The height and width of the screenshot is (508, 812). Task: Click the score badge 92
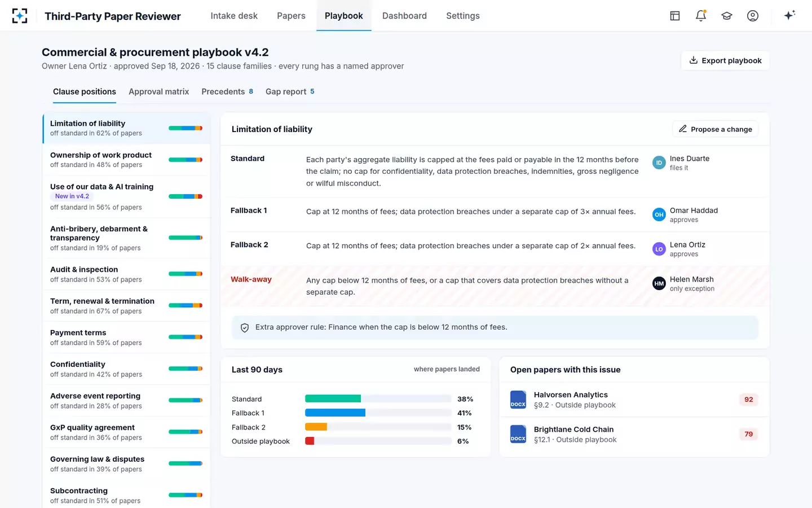(x=748, y=400)
